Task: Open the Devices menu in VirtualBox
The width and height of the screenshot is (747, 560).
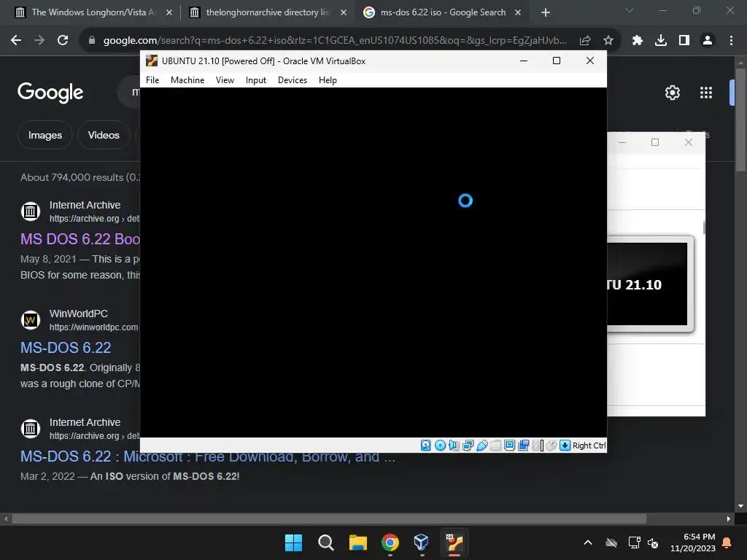Action: tap(293, 80)
